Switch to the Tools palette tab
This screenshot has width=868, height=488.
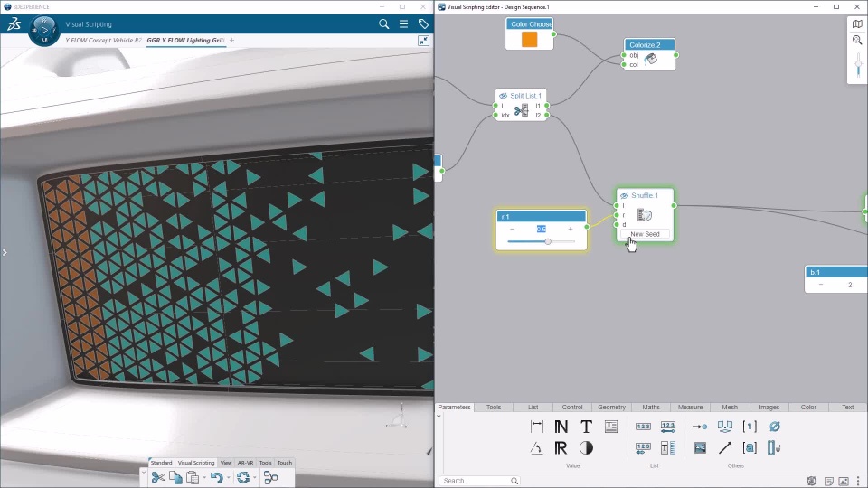tap(494, 408)
